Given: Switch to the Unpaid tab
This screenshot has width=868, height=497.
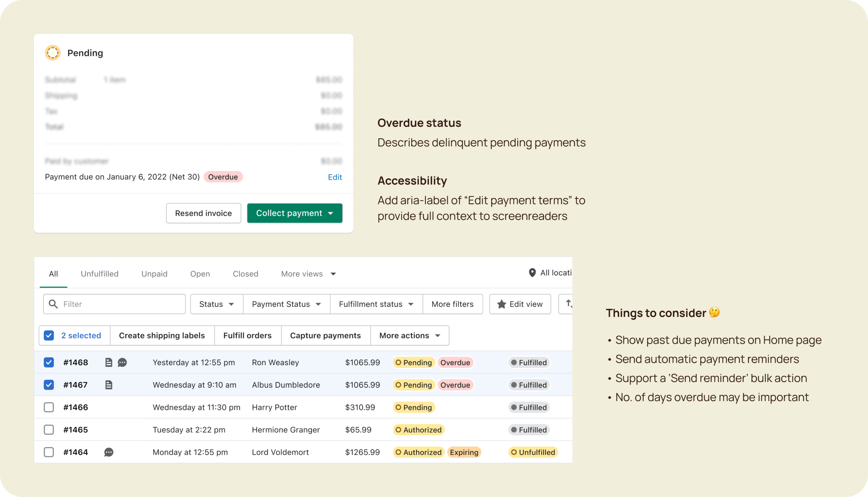Looking at the screenshot, I should [x=154, y=274].
